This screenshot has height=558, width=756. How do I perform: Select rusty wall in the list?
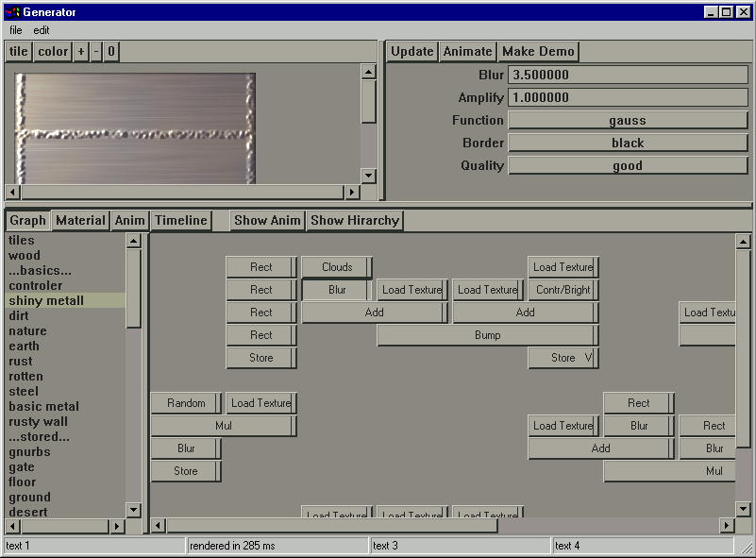(38, 422)
